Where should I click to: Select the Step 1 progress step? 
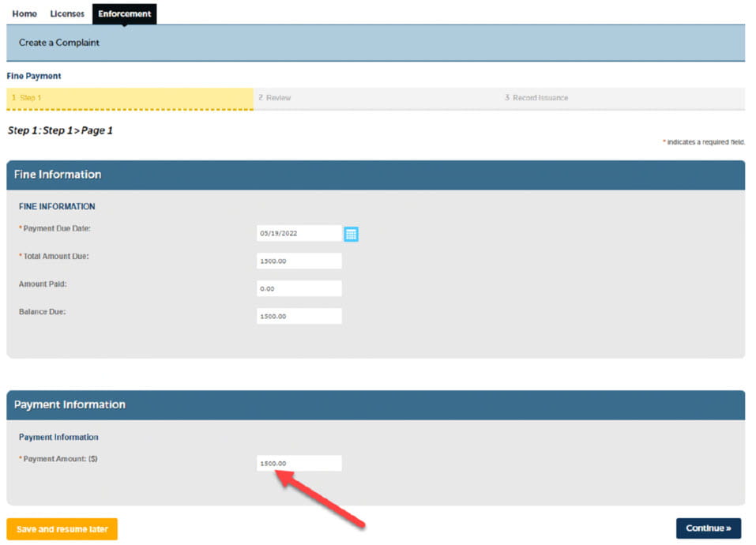(130, 98)
